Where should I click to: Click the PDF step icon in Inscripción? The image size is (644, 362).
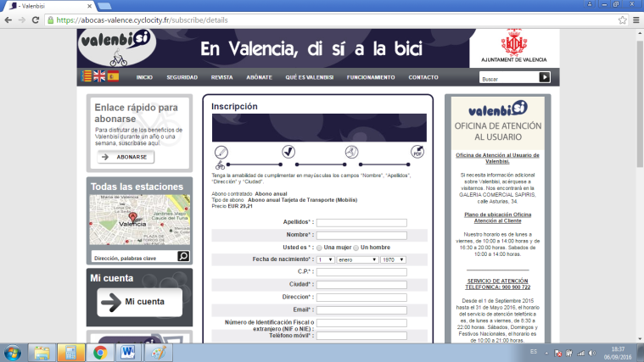click(x=417, y=152)
